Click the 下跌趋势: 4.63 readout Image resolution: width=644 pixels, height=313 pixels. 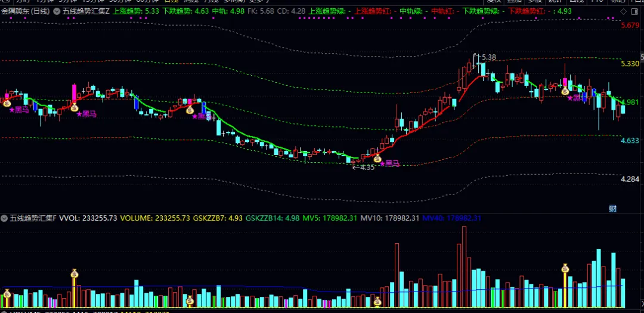[185, 11]
